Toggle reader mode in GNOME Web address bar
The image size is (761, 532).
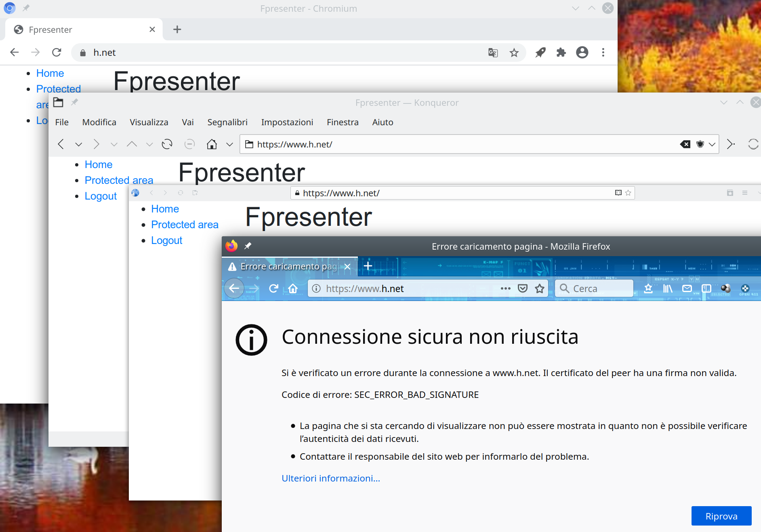coord(618,193)
